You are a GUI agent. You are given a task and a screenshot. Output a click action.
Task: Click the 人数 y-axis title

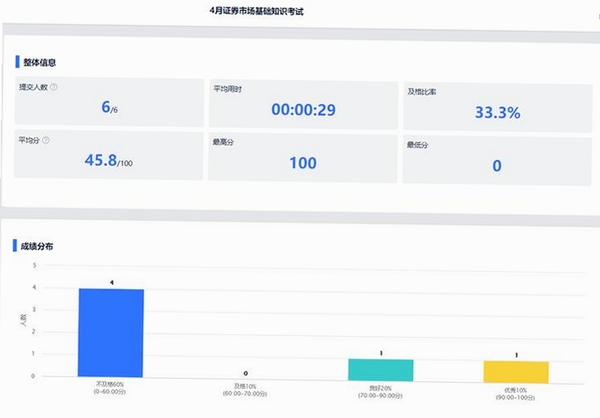23,320
